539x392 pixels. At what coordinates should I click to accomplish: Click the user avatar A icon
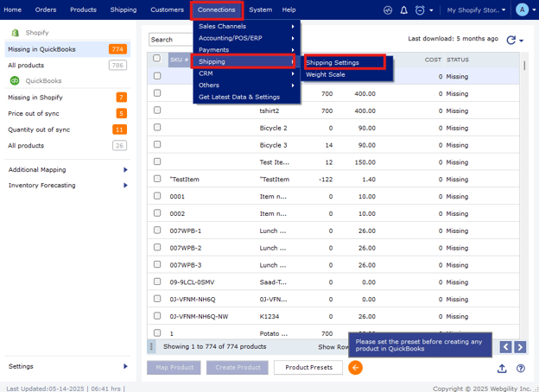tap(522, 10)
